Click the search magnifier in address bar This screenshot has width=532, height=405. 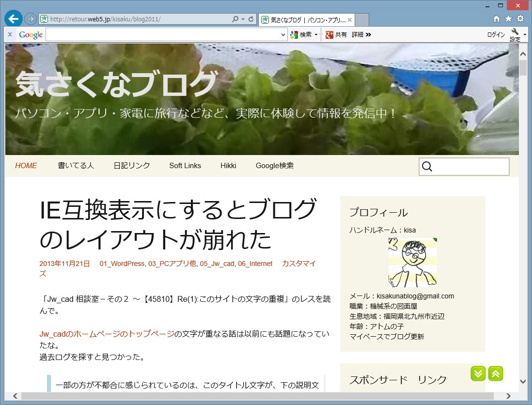tap(235, 19)
